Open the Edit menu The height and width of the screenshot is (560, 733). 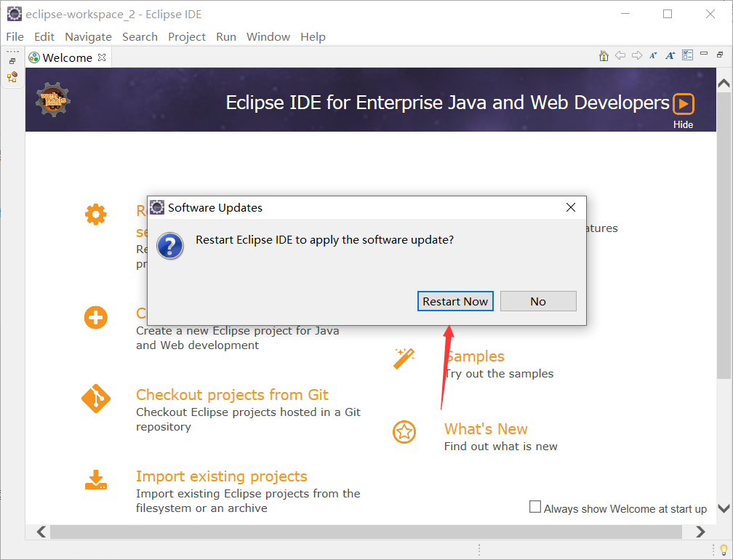click(x=44, y=37)
